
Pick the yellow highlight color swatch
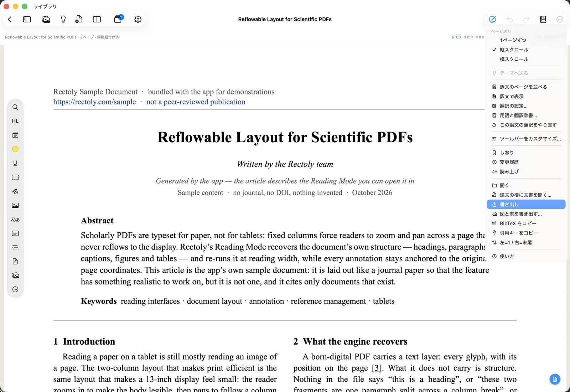point(15,149)
